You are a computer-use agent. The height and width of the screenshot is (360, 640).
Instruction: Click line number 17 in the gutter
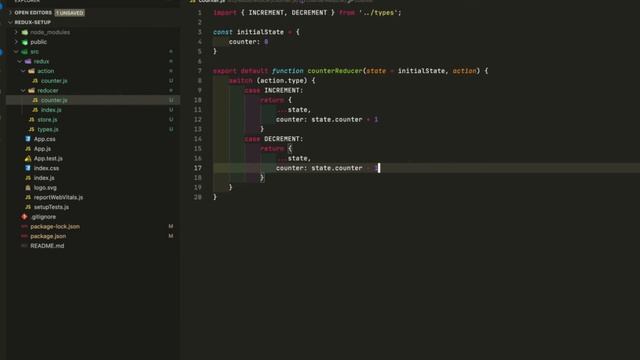(198, 168)
